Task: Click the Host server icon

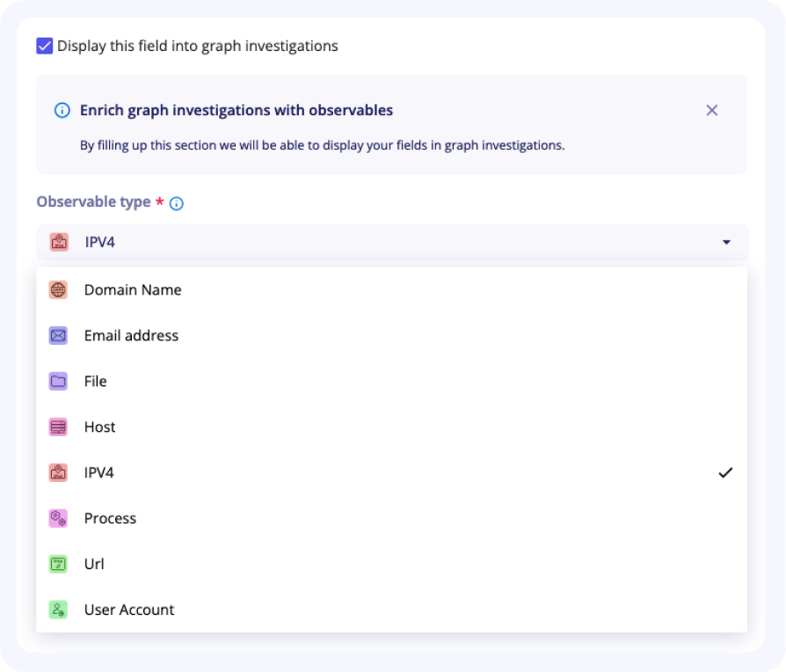Action: point(57,427)
